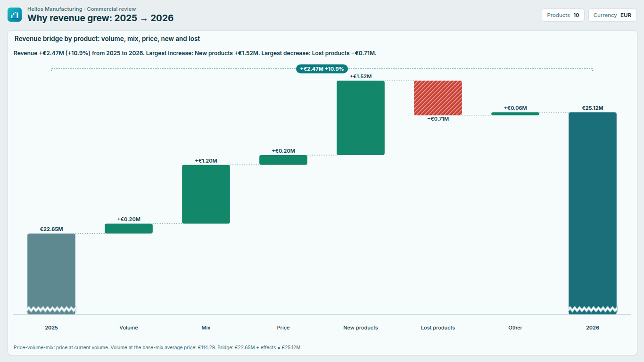The image size is (644, 362).
Task: Click the Revenue bridge by product chart title
Action: point(107,39)
